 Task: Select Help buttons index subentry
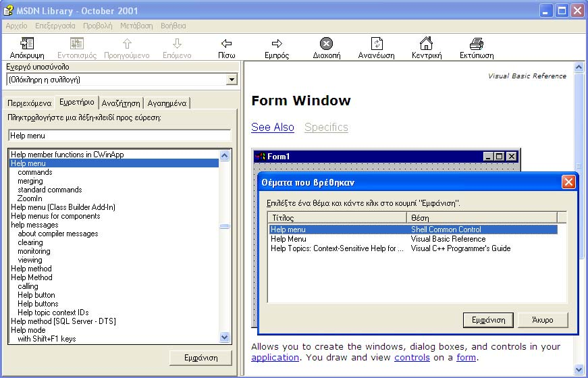click(x=38, y=303)
